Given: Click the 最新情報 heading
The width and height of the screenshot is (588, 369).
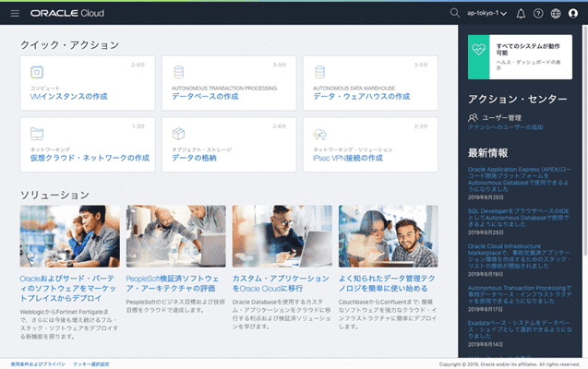Looking at the screenshot, I should 487,153.
